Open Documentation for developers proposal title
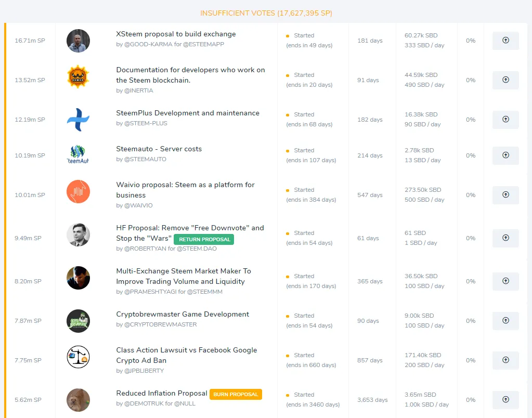 [x=190, y=75]
